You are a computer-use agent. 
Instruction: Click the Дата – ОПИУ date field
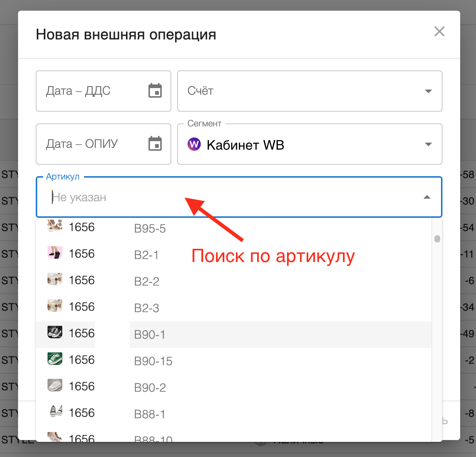click(x=104, y=144)
